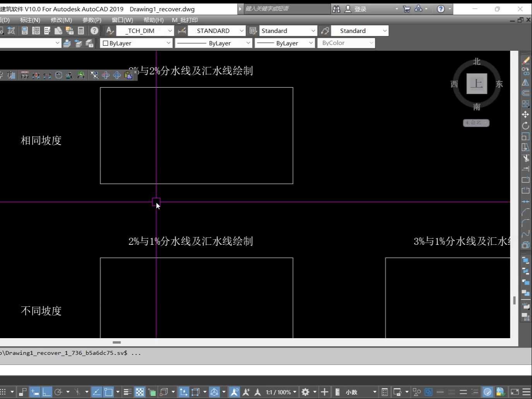The height and width of the screenshot is (399, 532).
Task: Select the Trim scissors tool
Action: (x=525, y=158)
